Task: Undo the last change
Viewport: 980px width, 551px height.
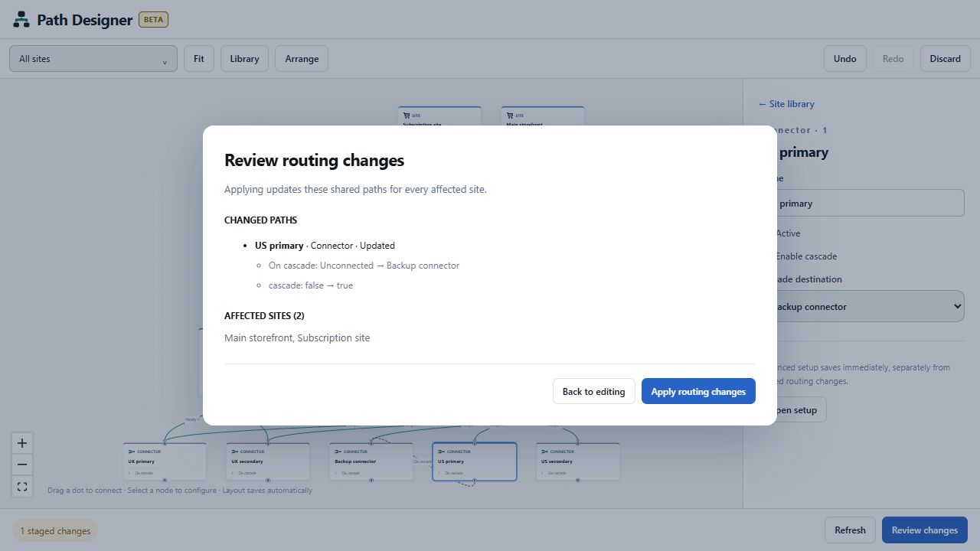Action: (x=845, y=59)
